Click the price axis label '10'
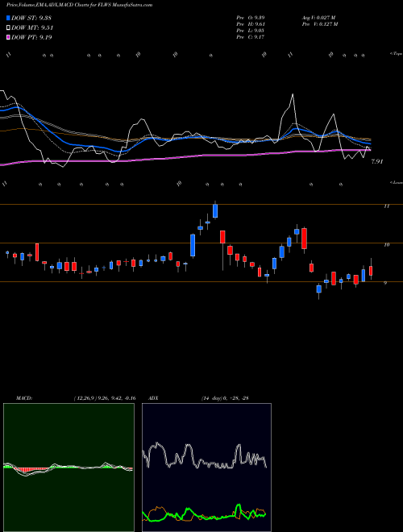Image resolution: width=403 pixels, height=532 pixels. click(x=386, y=244)
